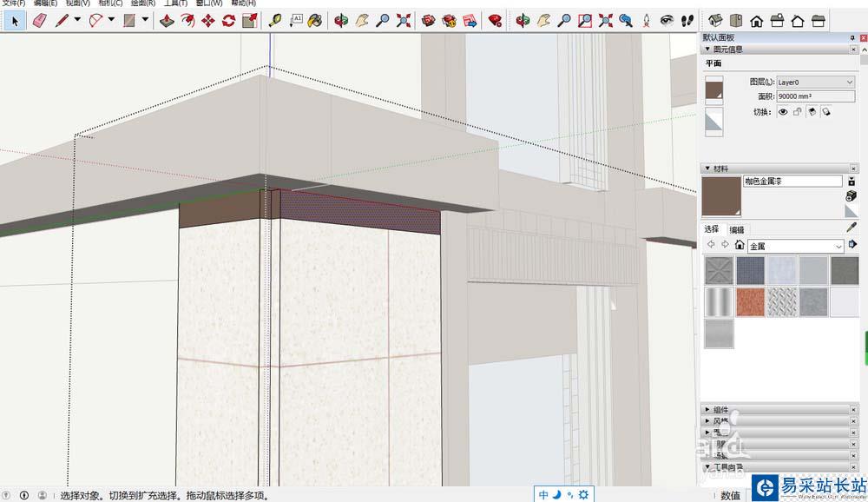Activate the Rotate tool
The width and height of the screenshot is (868, 502).
tap(228, 21)
